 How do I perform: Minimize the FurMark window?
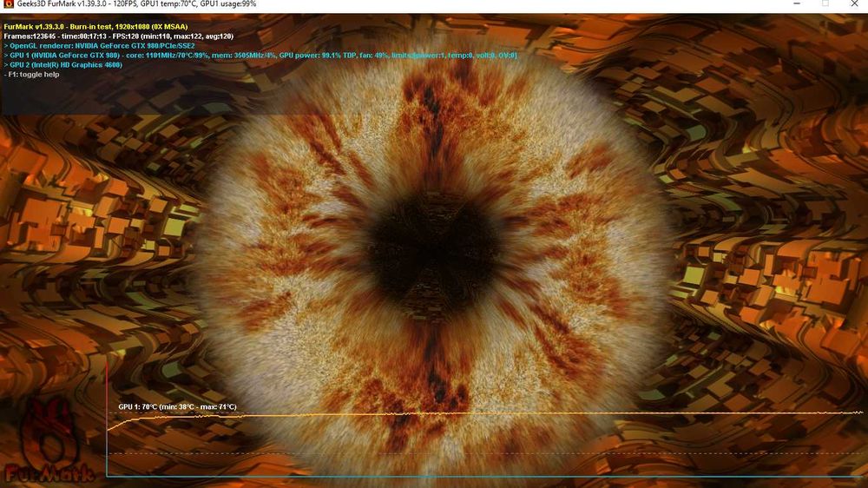[797, 3]
